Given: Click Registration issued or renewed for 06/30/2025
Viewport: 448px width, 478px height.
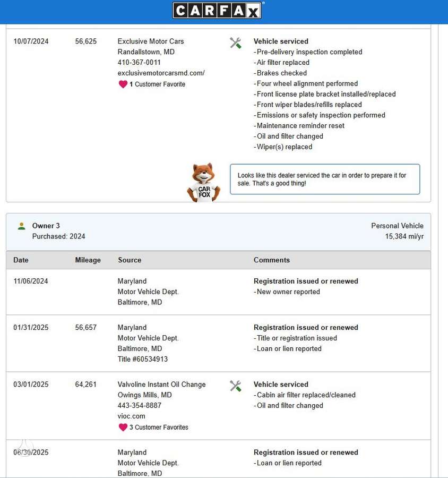Looking at the screenshot, I should tap(306, 453).
